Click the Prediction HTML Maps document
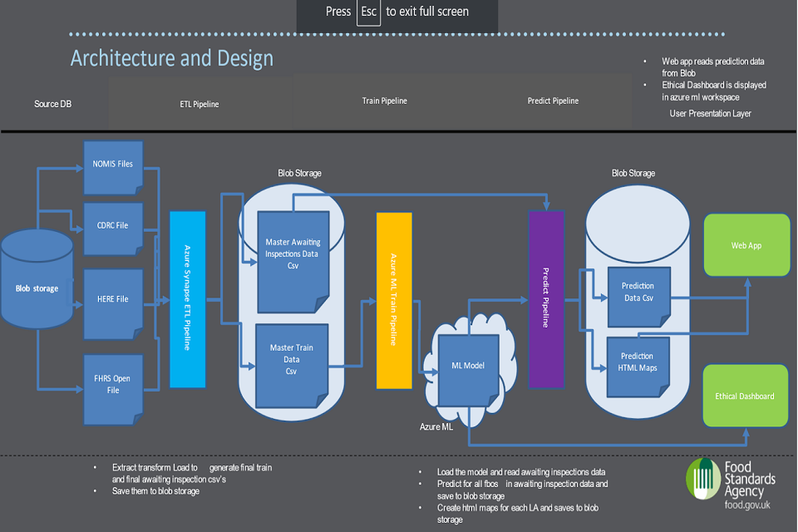 click(638, 362)
